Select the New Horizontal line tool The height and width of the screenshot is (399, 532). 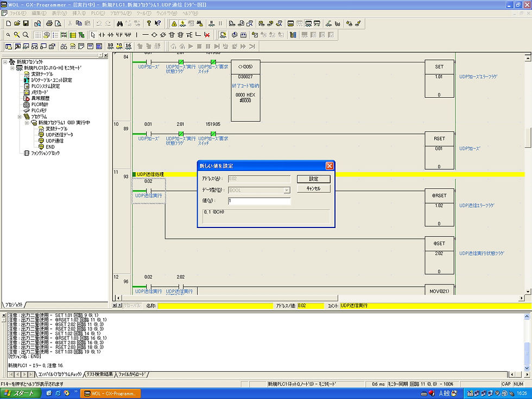(x=145, y=35)
